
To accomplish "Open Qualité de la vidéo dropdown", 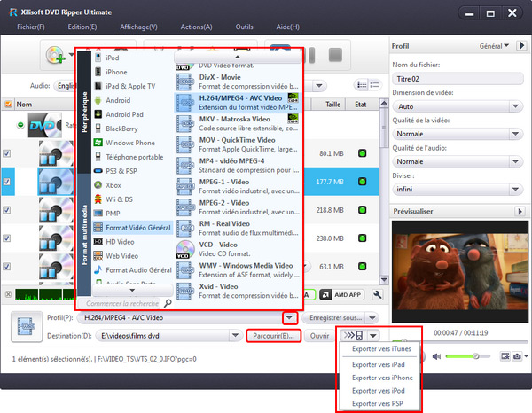I will coord(515,134).
